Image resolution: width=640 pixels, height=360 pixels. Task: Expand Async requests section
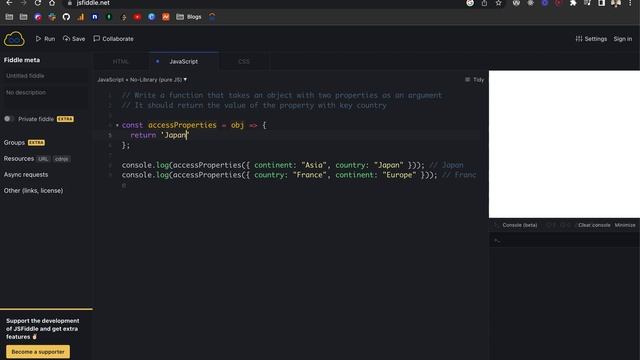point(26,175)
